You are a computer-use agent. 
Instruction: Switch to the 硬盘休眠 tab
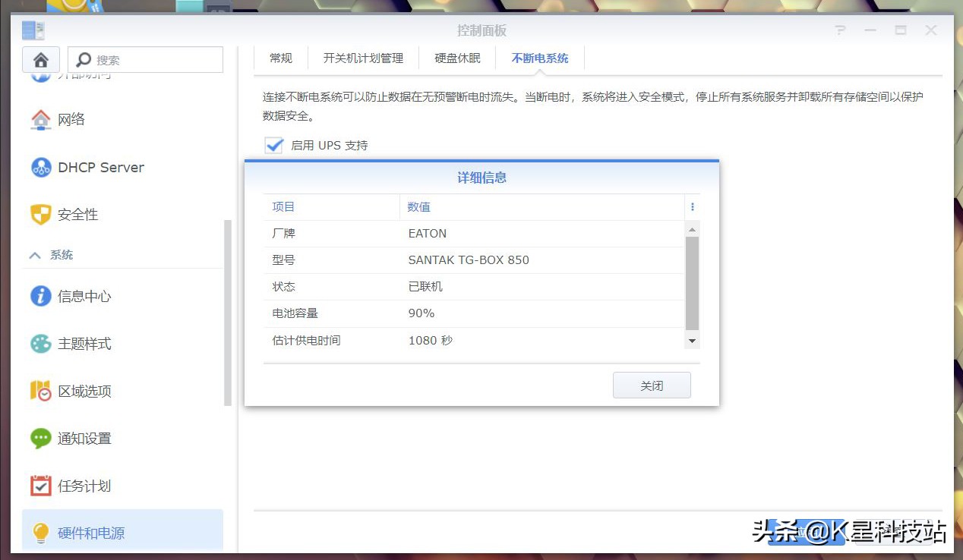pos(457,57)
